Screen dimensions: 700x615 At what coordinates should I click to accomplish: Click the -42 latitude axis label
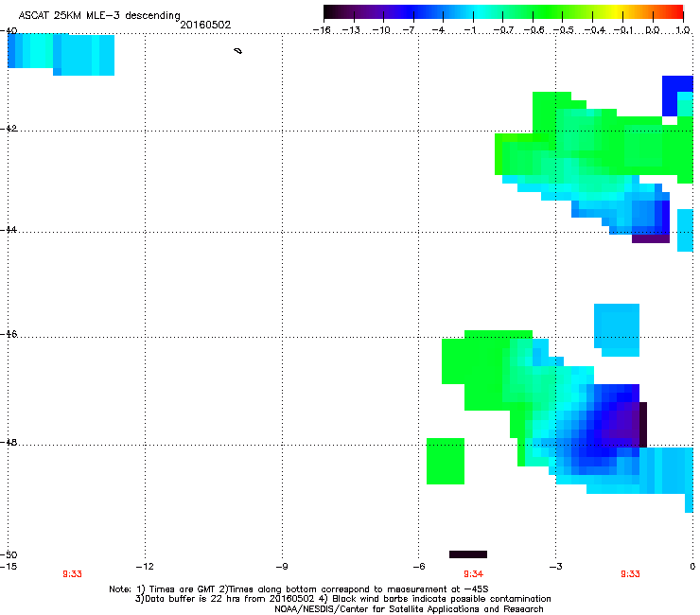[x=9, y=129]
